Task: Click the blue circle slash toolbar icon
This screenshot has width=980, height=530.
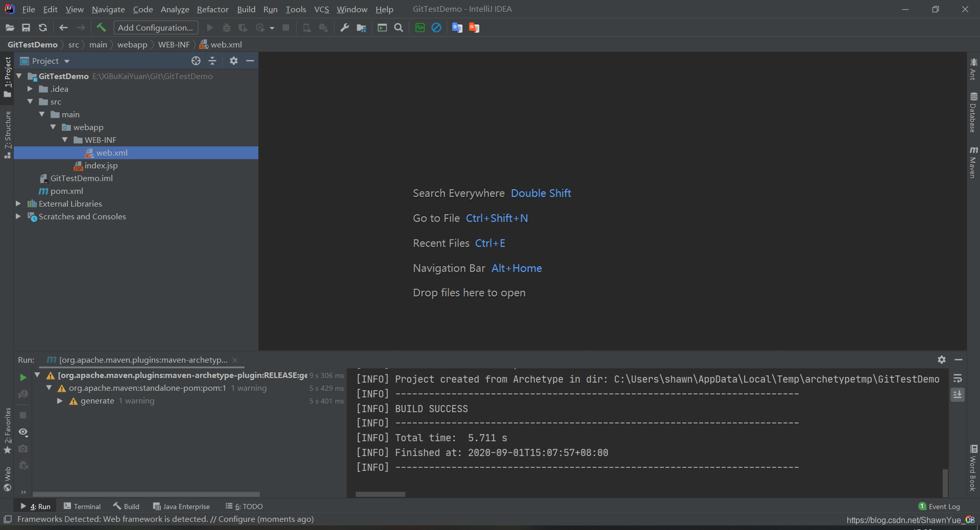Action: tap(436, 28)
